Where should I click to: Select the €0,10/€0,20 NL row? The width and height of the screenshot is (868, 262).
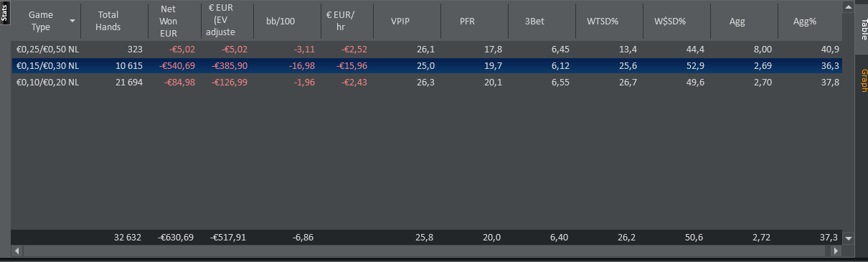[427, 83]
